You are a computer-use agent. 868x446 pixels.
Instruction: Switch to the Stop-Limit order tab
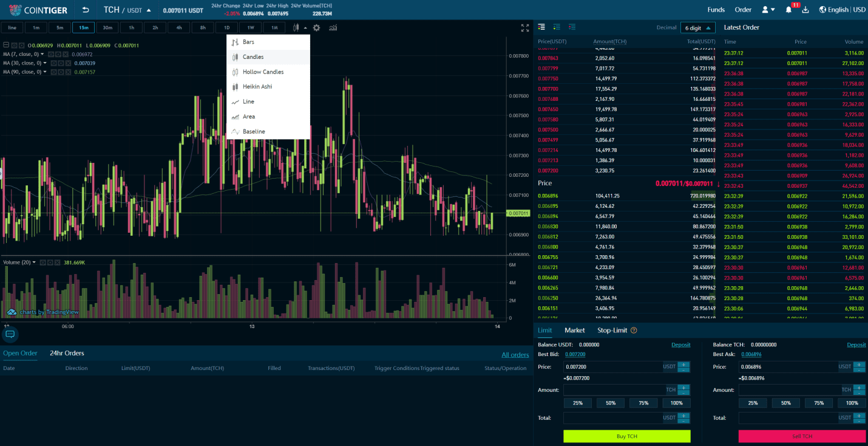612,331
